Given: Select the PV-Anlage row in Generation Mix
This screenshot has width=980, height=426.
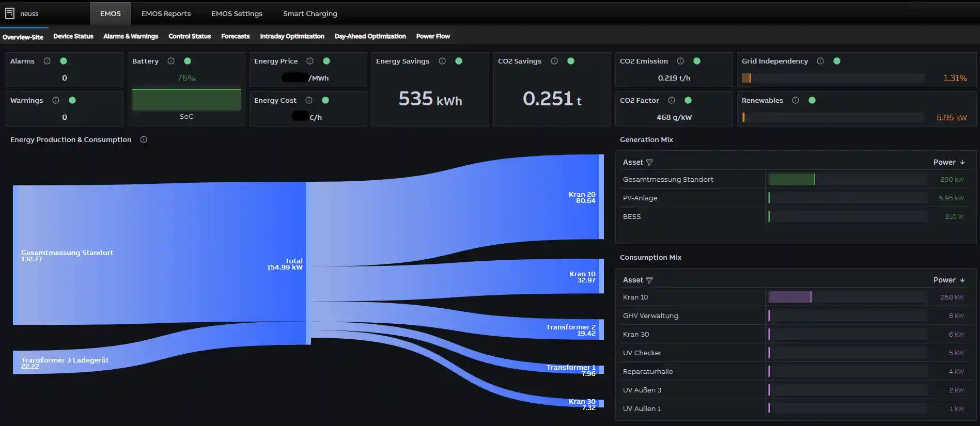Looking at the screenshot, I should (640, 198).
